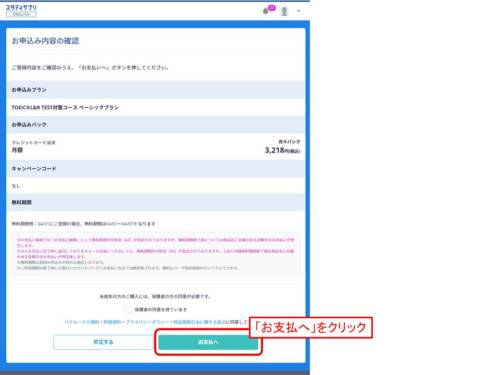Image resolution: width=500 pixels, height=375 pixels.
Task: Open the notifications bell icon
Action: [265, 12]
